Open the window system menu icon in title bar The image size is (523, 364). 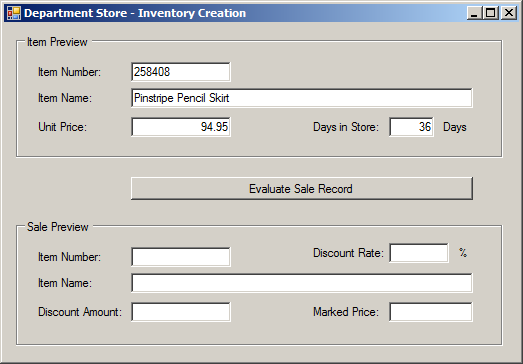click(x=14, y=13)
